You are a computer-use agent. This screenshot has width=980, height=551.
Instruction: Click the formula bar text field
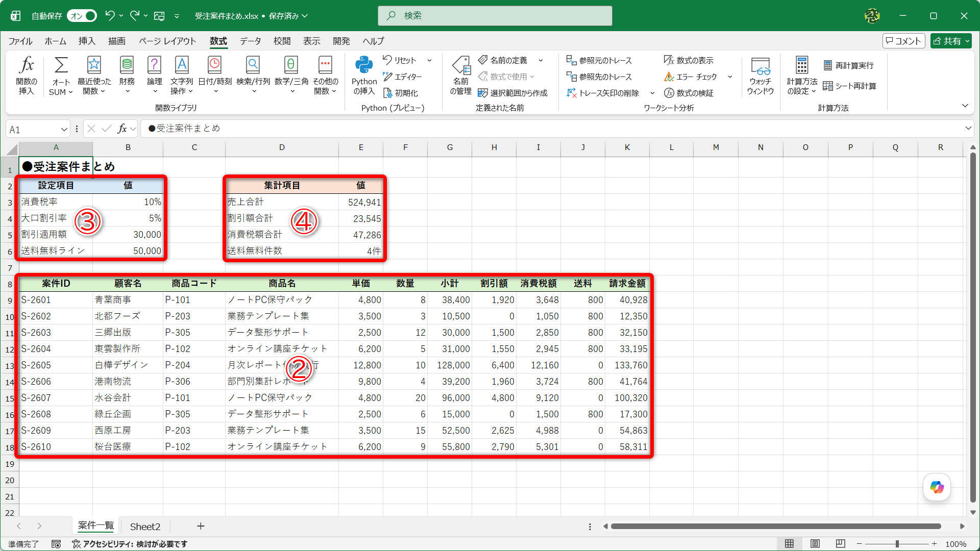point(551,129)
